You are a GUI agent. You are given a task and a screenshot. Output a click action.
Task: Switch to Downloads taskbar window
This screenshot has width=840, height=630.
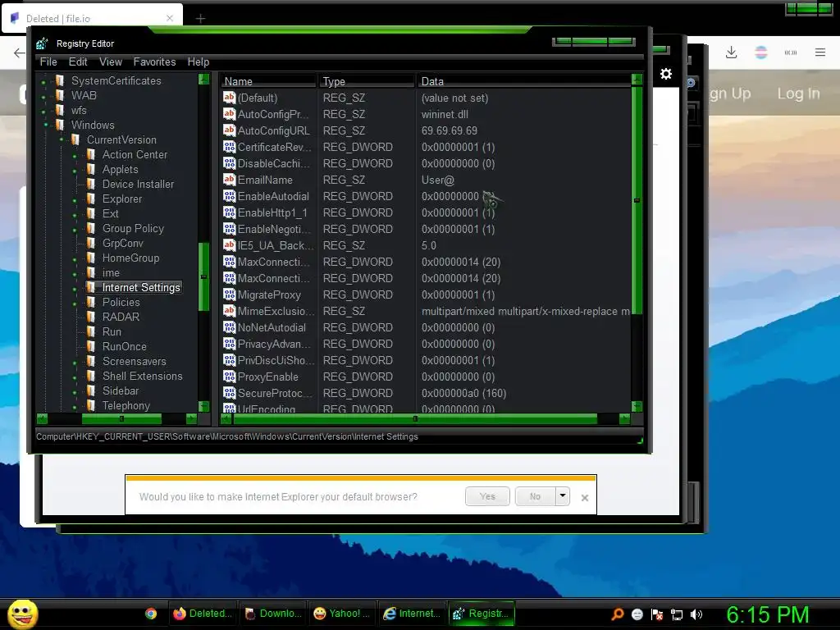coord(272,614)
